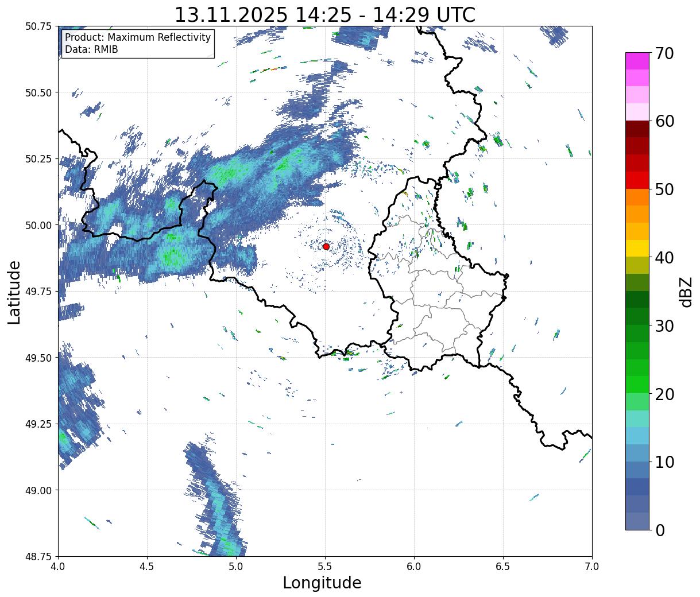Click the longitude tick label 7.0
This screenshot has width=700, height=597.
point(592,567)
